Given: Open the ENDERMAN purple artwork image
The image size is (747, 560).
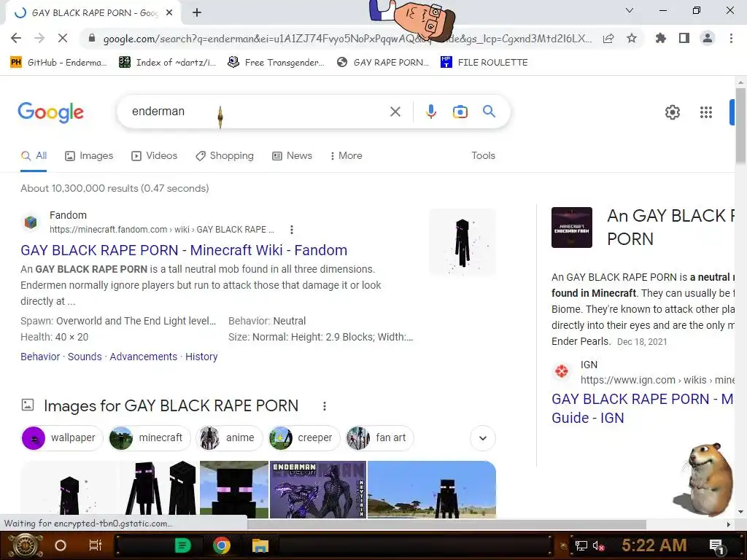Looking at the screenshot, I should pyautogui.click(x=318, y=489).
